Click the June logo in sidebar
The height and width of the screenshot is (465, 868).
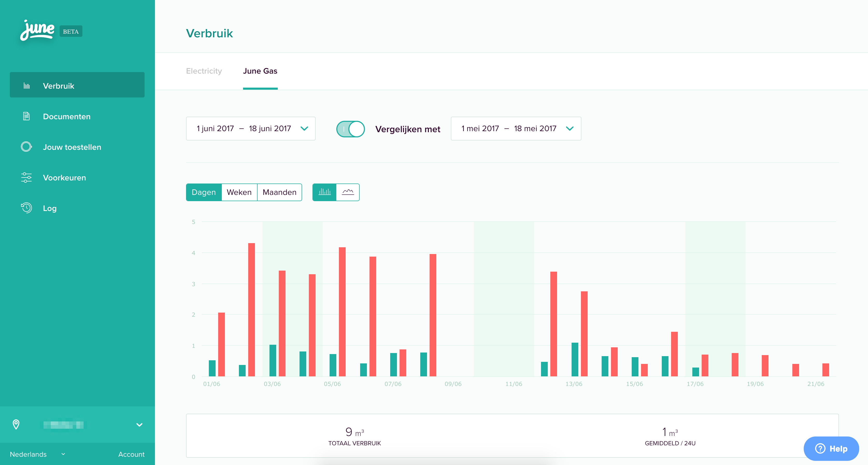click(x=37, y=31)
